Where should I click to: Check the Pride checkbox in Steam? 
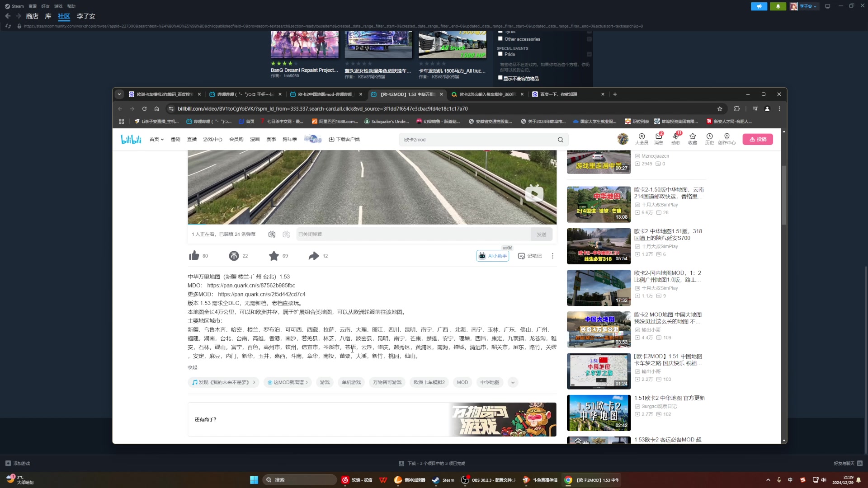coord(500,54)
